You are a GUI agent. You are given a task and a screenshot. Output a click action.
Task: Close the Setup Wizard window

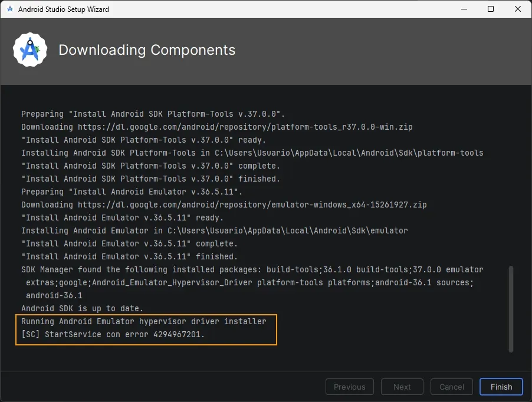pos(518,9)
